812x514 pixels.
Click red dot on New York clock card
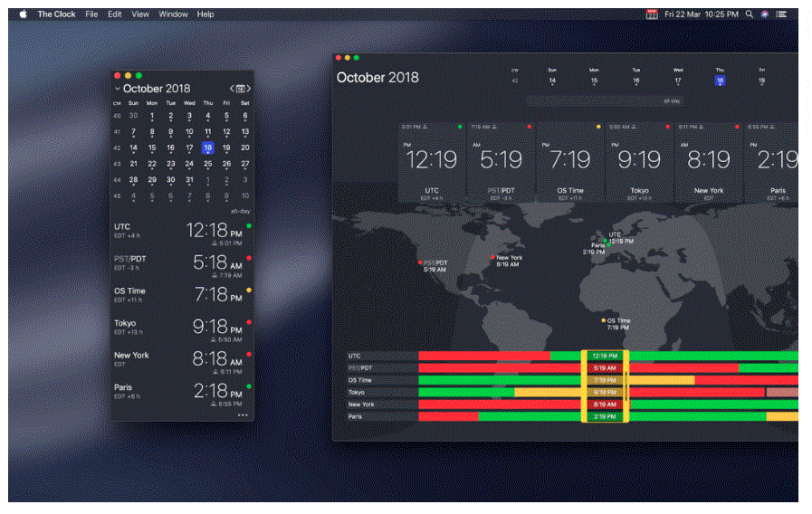(x=737, y=127)
